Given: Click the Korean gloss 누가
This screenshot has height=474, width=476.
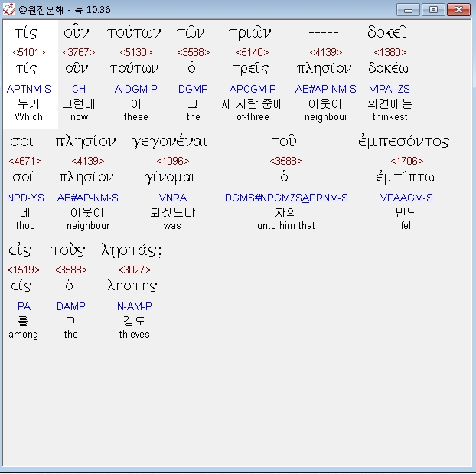Looking at the screenshot, I should point(28,104).
